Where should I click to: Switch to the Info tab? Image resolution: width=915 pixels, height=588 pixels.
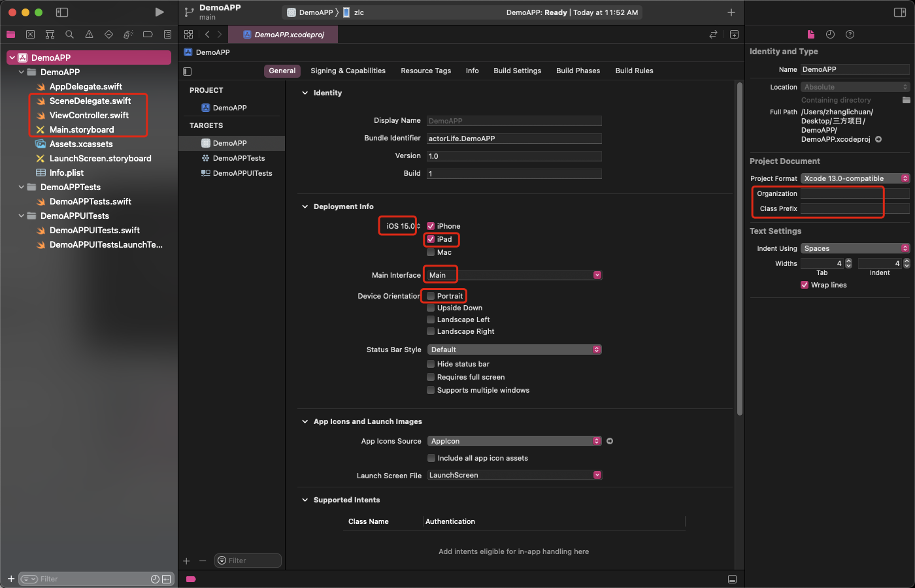tap(472, 71)
